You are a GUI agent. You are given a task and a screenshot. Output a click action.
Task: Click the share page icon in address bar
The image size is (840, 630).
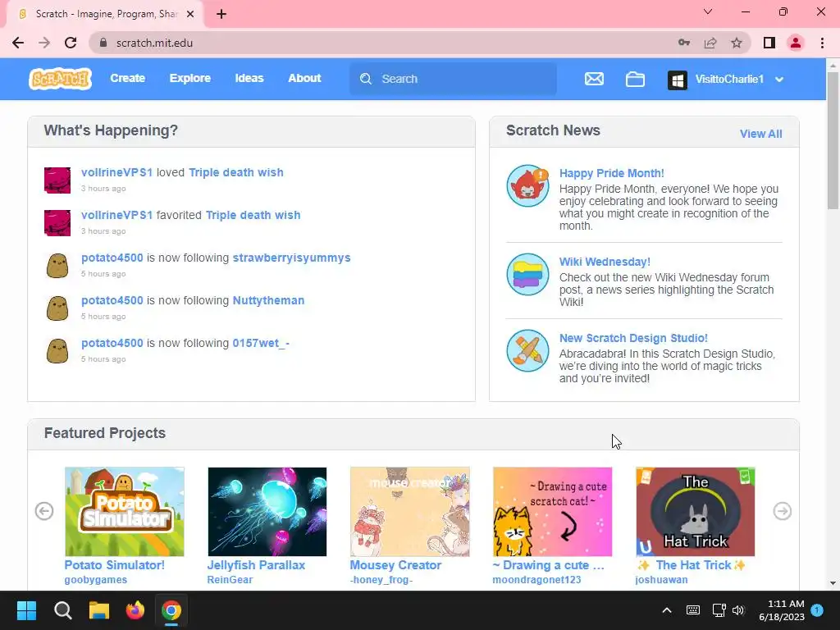(710, 43)
